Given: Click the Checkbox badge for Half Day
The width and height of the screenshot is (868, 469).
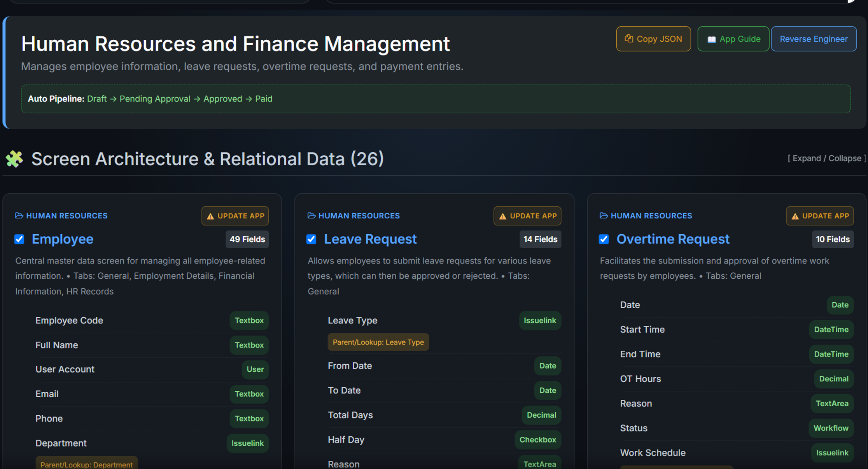Looking at the screenshot, I should (x=538, y=440).
